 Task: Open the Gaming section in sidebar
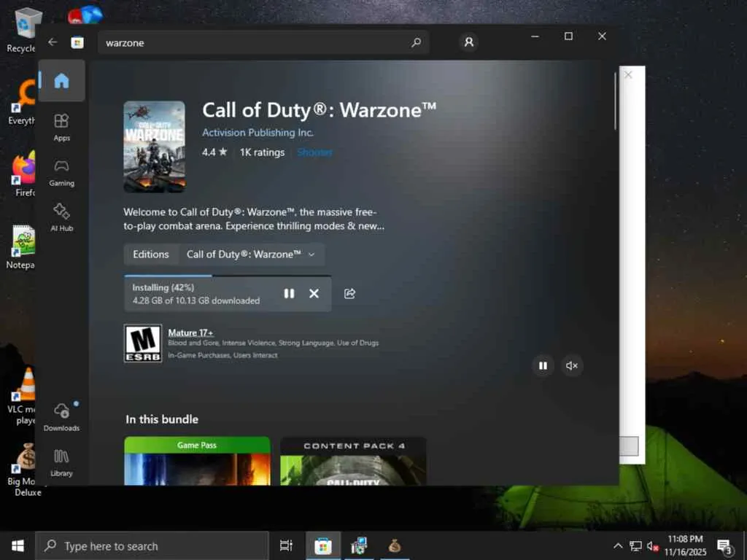tap(61, 173)
